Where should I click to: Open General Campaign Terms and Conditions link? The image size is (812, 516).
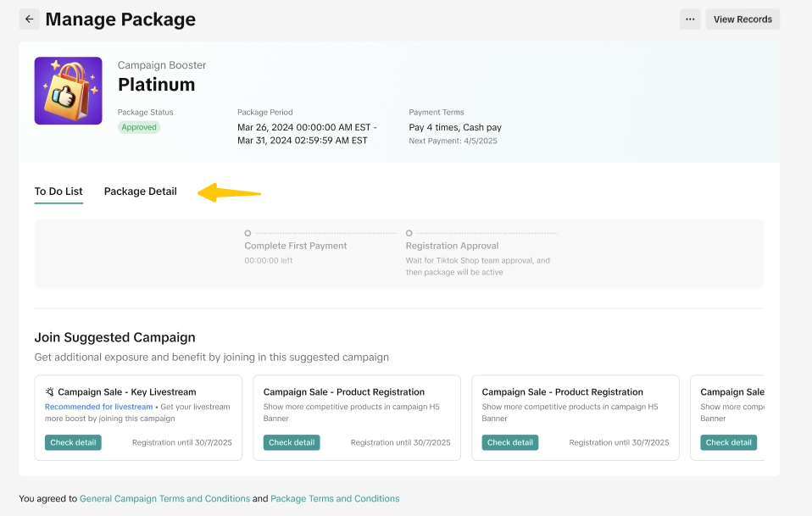164,498
